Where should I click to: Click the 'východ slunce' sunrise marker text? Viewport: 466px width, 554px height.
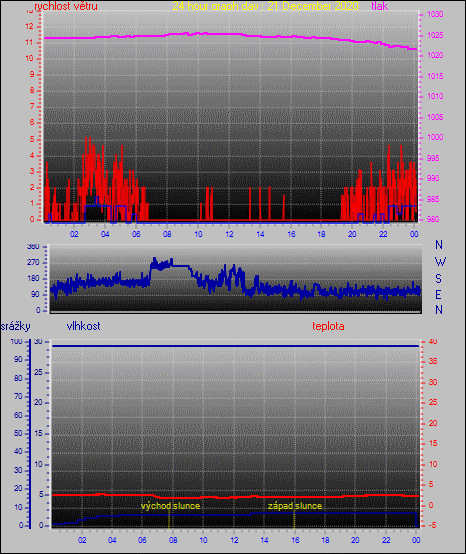pos(171,506)
